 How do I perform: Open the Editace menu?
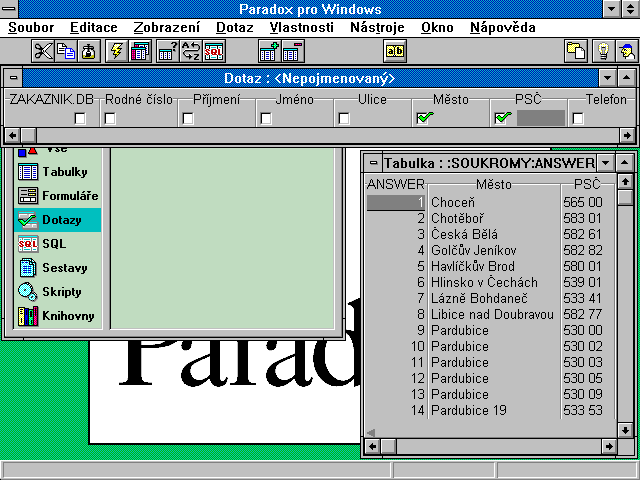[x=94, y=28]
